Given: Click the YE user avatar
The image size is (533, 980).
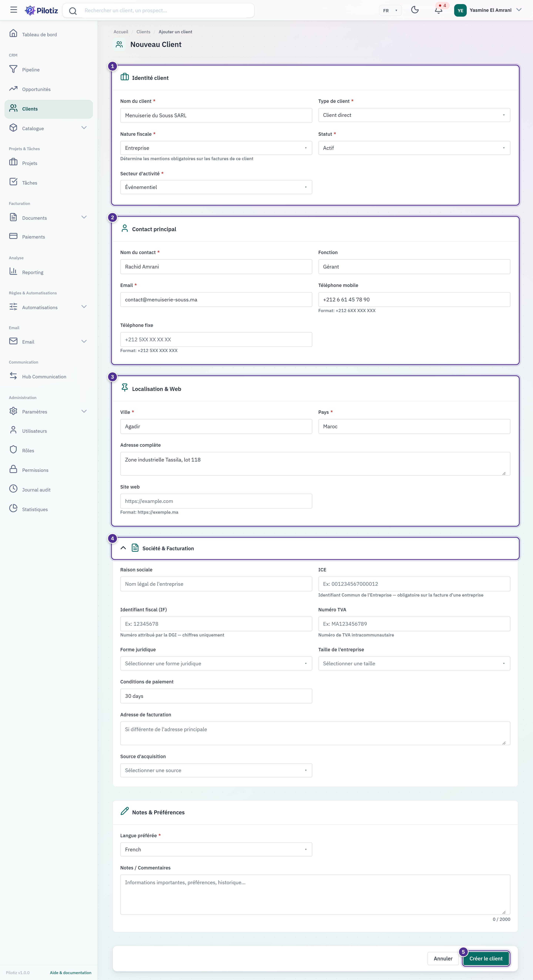Looking at the screenshot, I should (460, 10).
